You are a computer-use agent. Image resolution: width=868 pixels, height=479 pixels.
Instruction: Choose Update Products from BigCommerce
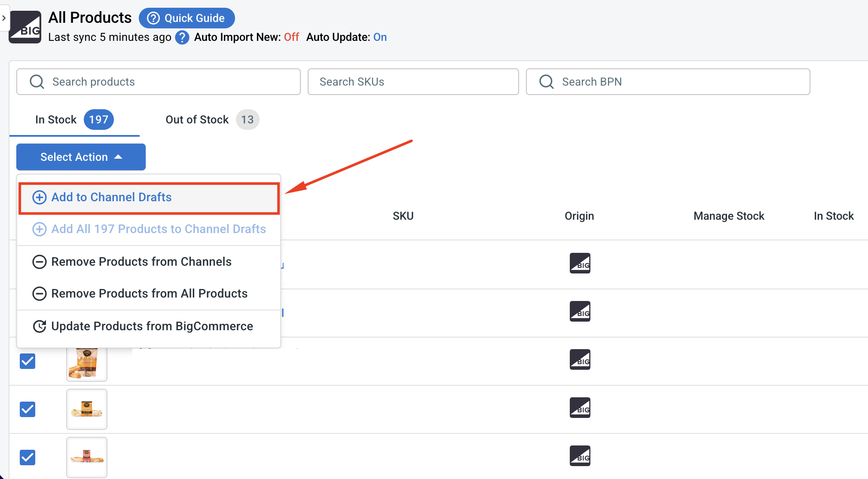(x=149, y=326)
